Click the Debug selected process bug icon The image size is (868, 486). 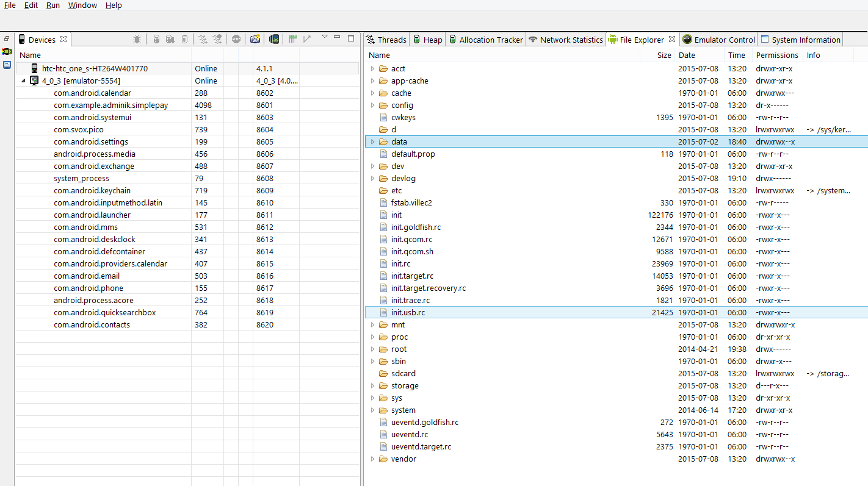[137, 39]
